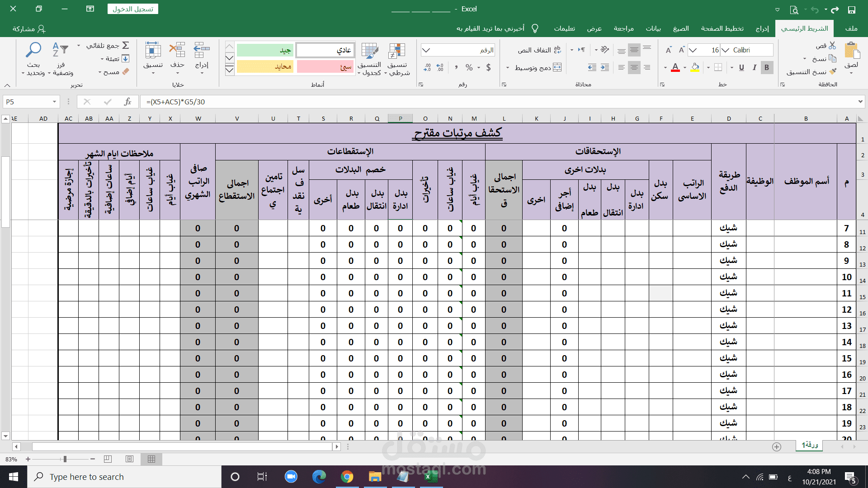Click the Sign in button
The height and width of the screenshot is (488, 868).
[x=133, y=9]
